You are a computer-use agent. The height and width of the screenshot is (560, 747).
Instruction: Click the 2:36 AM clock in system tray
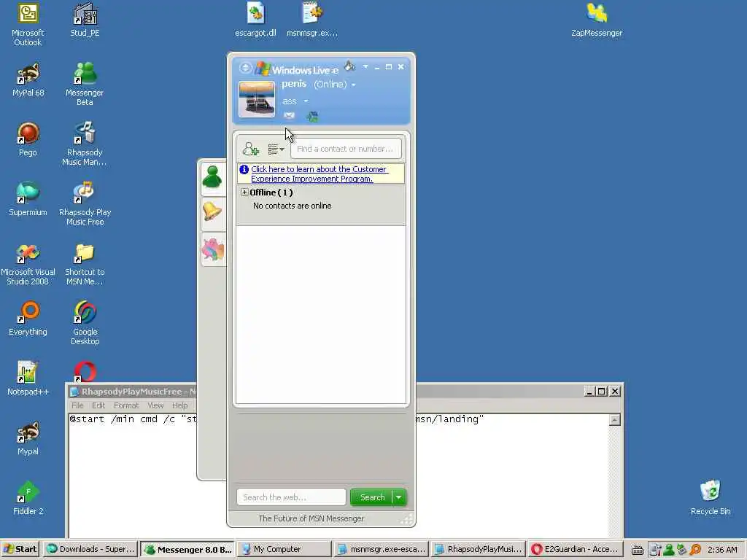(722, 550)
